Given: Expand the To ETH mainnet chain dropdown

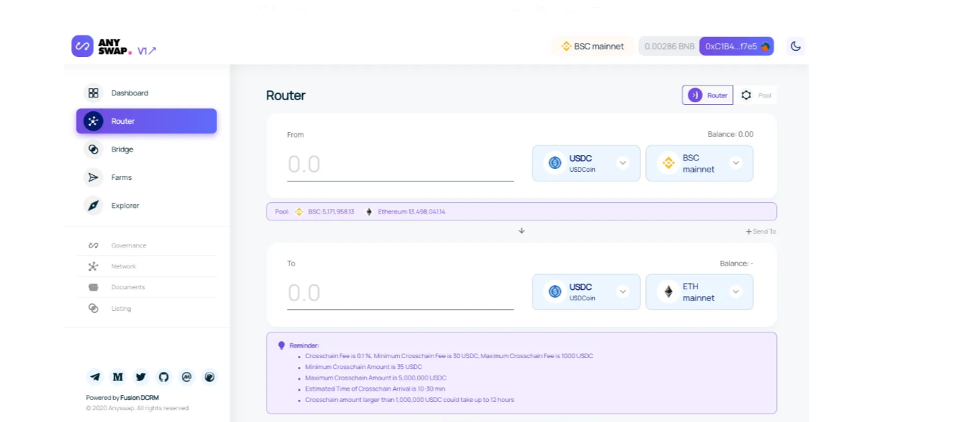Looking at the screenshot, I should pos(700,292).
